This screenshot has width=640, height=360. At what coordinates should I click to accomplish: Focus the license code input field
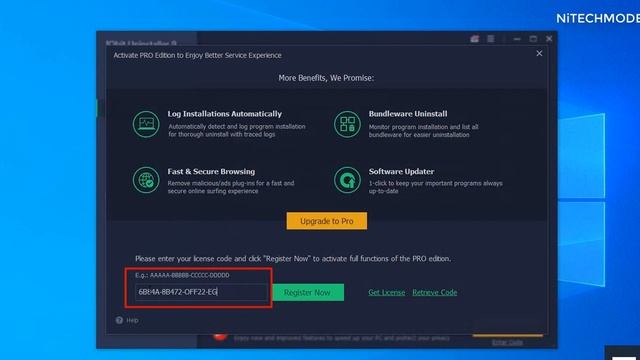201,292
